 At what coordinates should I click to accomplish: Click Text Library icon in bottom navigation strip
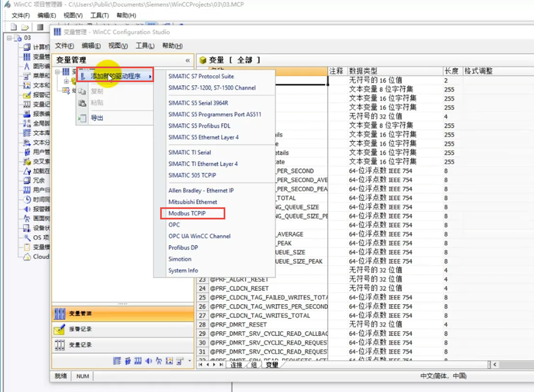(x=117, y=361)
